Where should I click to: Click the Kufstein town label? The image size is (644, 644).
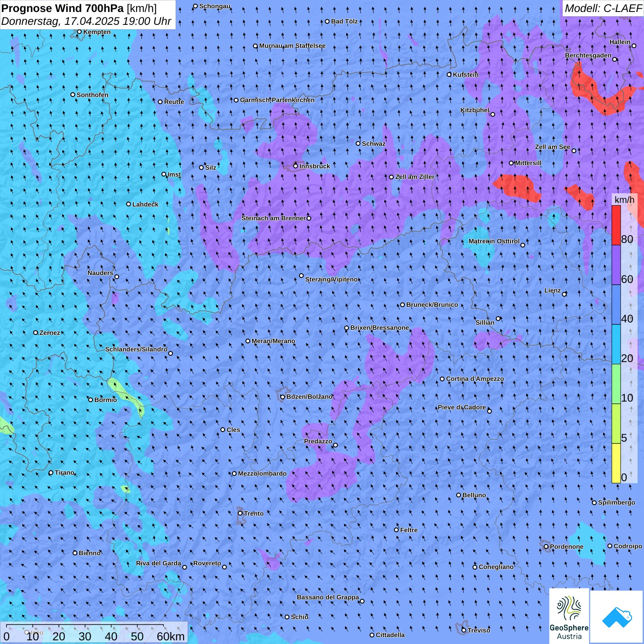tap(466, 75)
